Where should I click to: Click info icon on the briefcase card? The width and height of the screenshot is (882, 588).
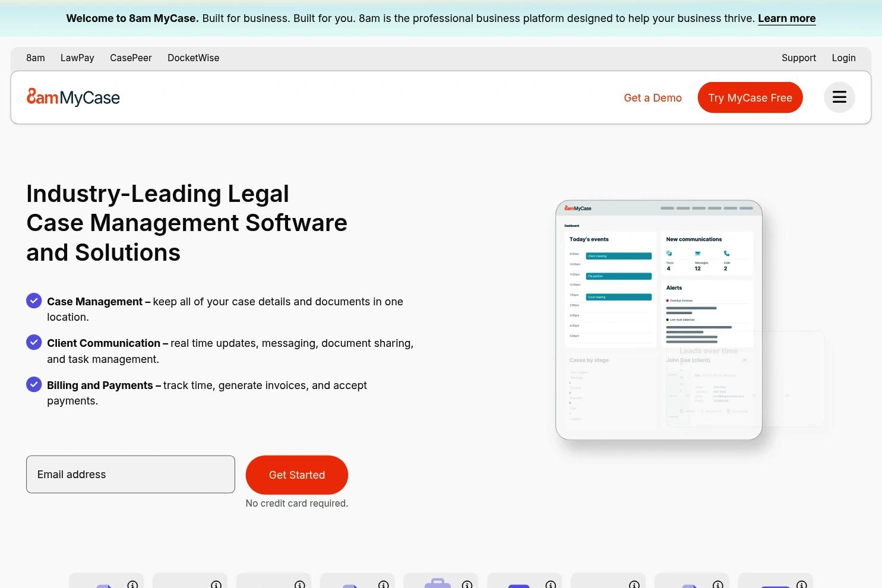467,584
